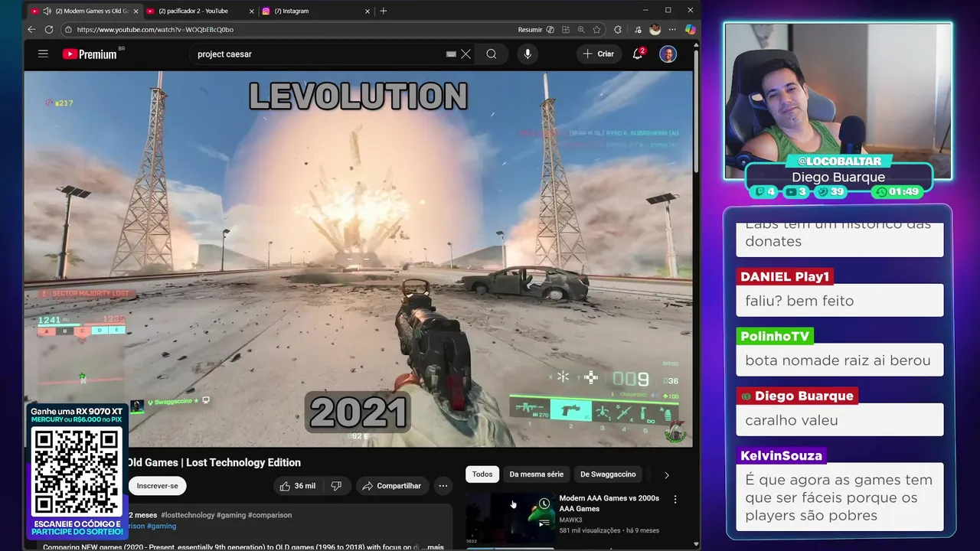Open the Copilot icon in browser toolbar

click(690, 30)
